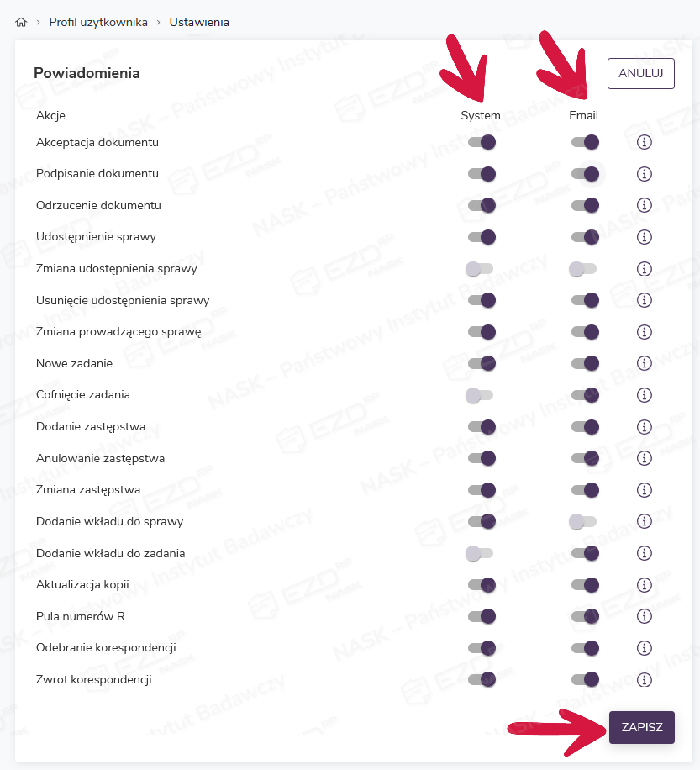Screen dimensions: 700x770
Task: Show info for Akceptacja dokumentu
Action: [645, 142]
